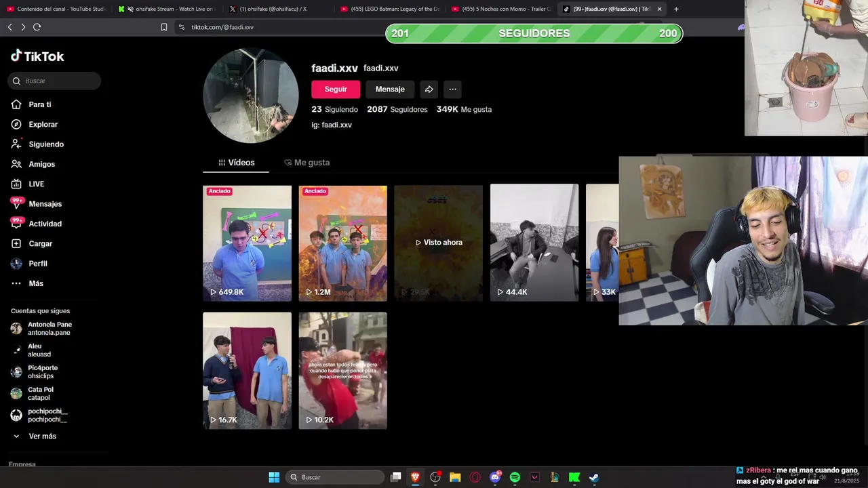Switch to ohsifake Stream Kick tab

pos(167,9)
